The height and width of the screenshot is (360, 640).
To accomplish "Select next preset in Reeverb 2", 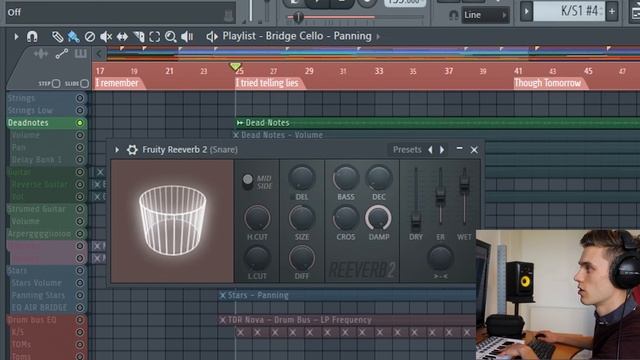I will (x=442, y=150).
